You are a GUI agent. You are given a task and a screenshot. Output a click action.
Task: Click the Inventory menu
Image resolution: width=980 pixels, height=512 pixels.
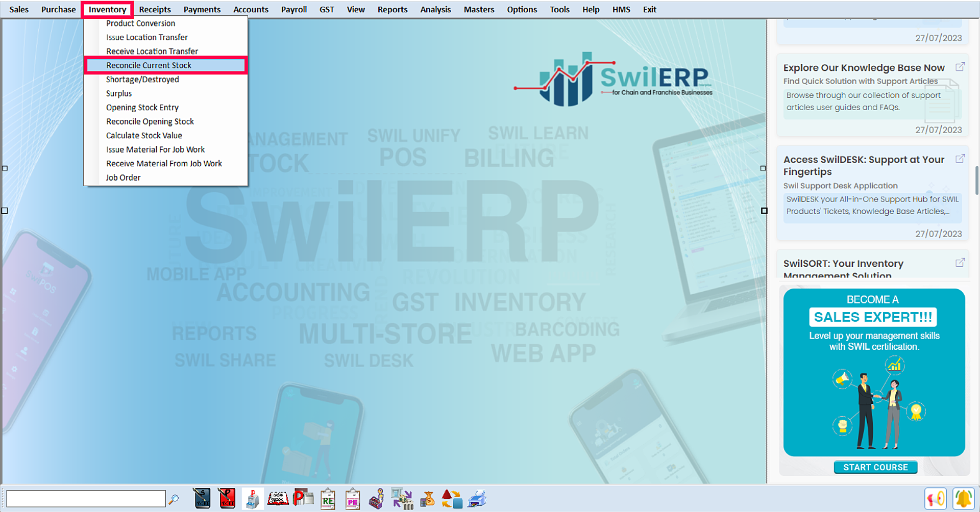tap(107, 9)
